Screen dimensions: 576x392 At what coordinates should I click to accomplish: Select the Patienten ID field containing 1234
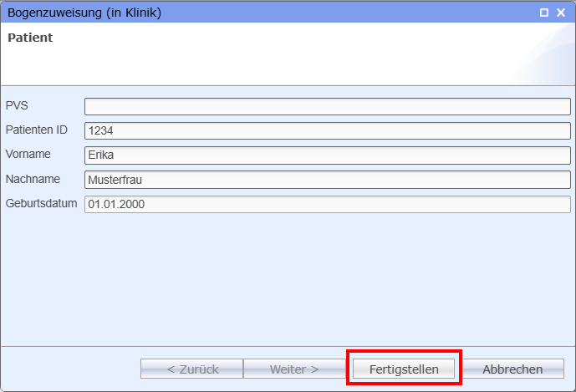[328, 130]
